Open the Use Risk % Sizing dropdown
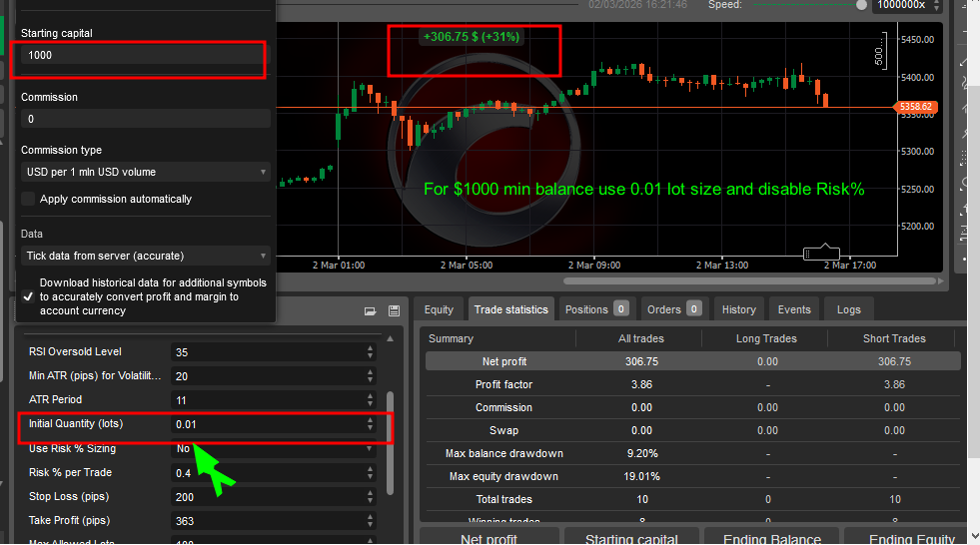 click(x=274, y=448)
